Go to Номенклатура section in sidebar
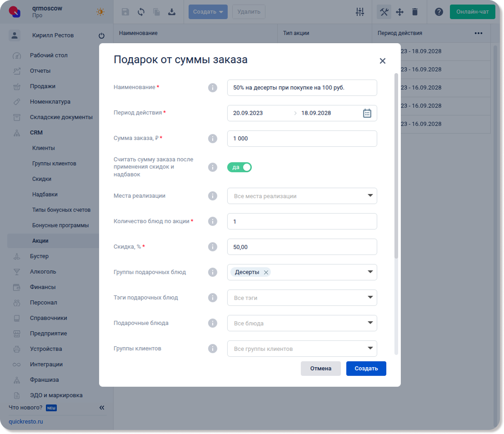The image size is (504, 434). (50, 102)
